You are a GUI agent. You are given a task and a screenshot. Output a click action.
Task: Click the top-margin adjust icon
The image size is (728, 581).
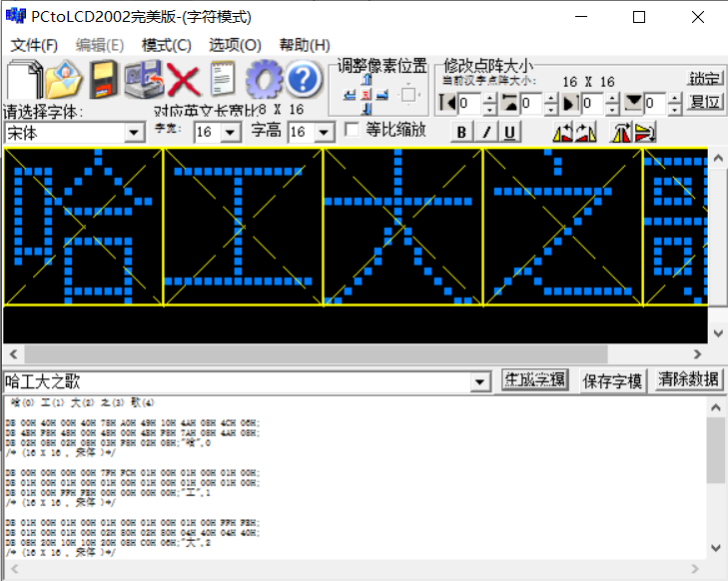510,103
